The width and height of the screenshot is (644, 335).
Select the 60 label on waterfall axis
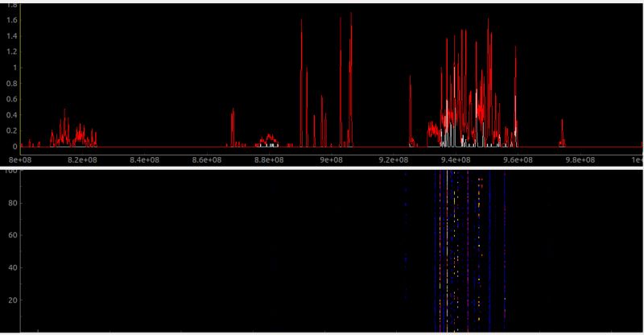point(13,235)
